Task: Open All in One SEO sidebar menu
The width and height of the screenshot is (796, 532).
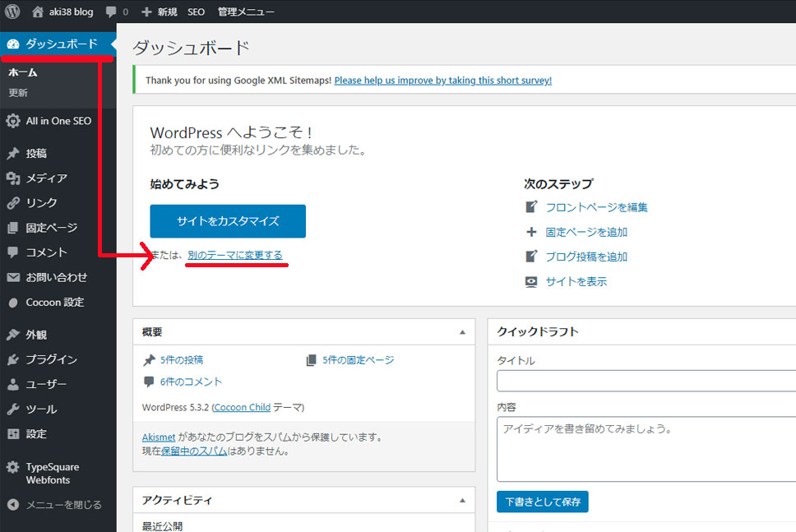Action: pyautogui.click(x=58, y=121)
